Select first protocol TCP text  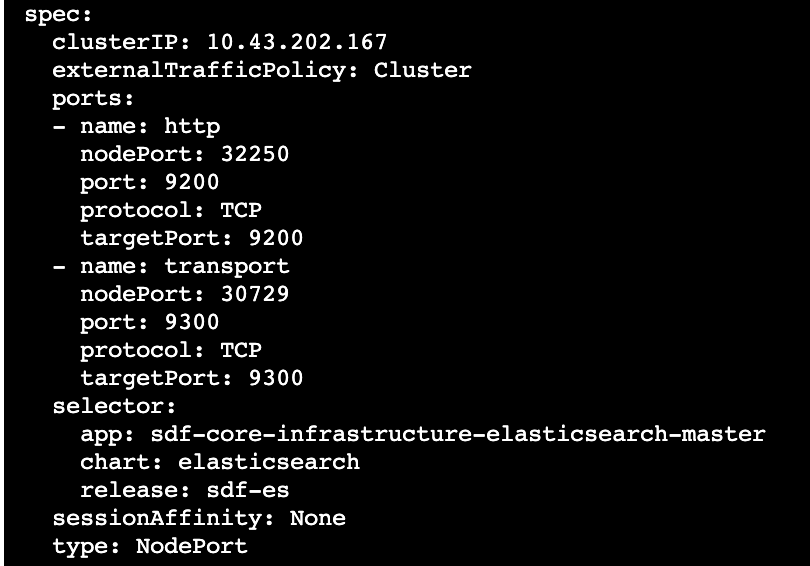pos(241,210)
